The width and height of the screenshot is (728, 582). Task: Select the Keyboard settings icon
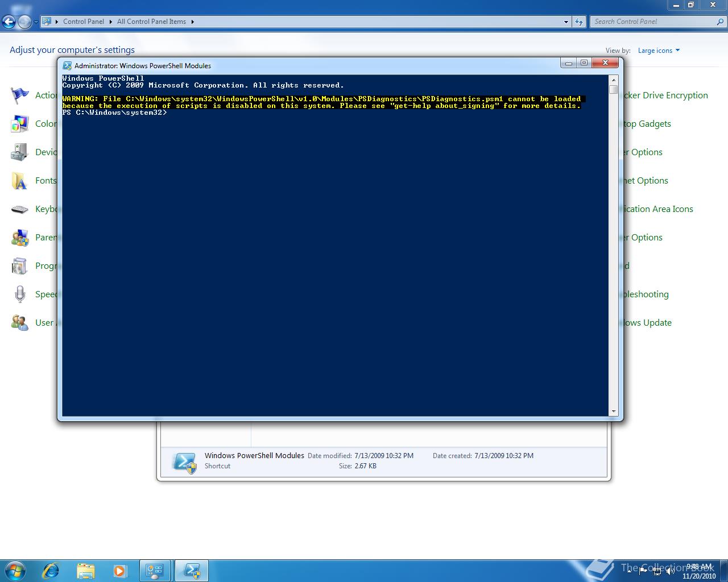(x=19, y=209)
